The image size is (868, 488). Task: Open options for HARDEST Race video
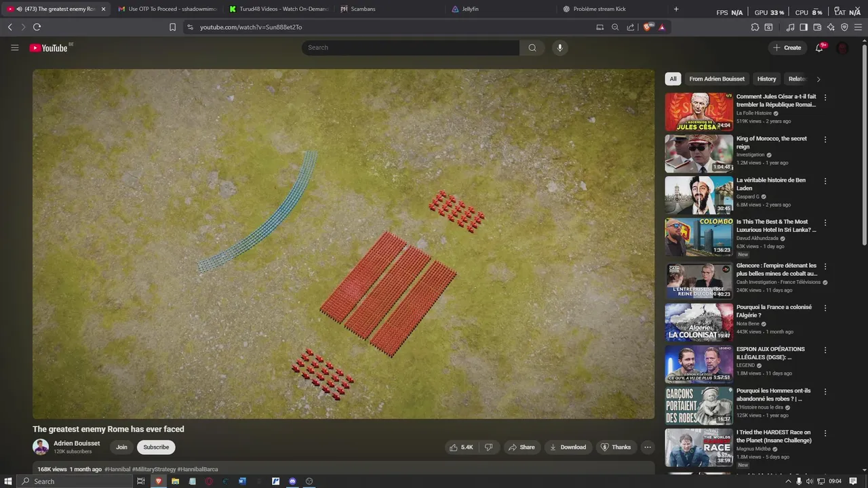825,434
